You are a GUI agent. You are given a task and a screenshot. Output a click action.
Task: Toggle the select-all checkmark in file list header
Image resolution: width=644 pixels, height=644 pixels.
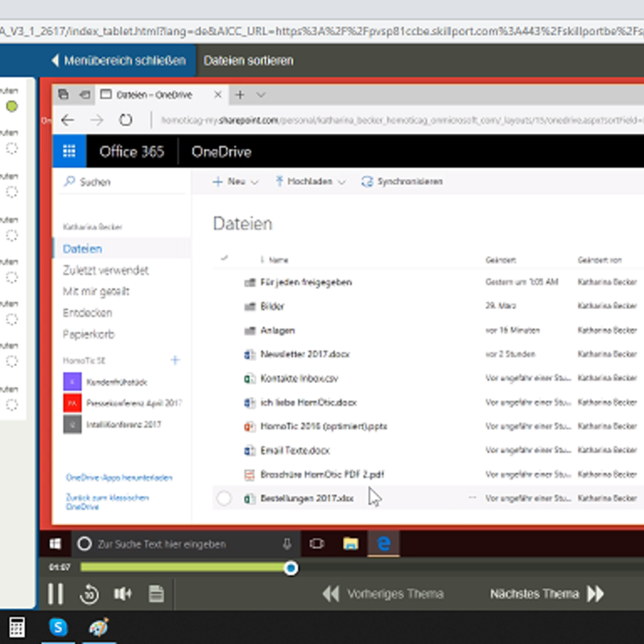(x=225, y=258)
